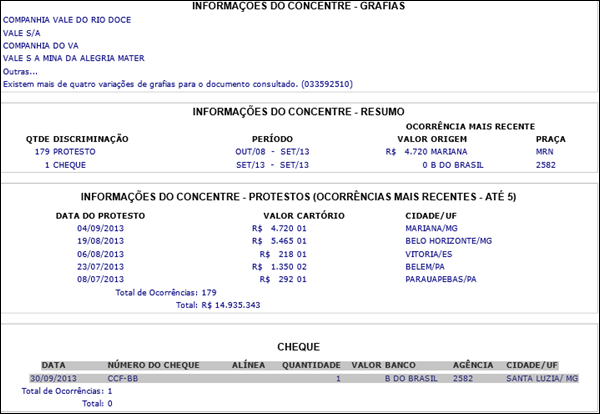Click the R$ 218 01 cartório value
The image size is (600, 414).
point(283,254)
